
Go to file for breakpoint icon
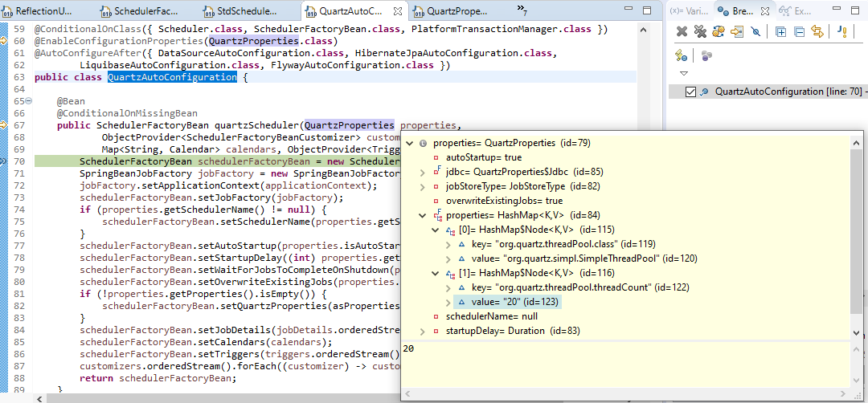tap(736, 32)
